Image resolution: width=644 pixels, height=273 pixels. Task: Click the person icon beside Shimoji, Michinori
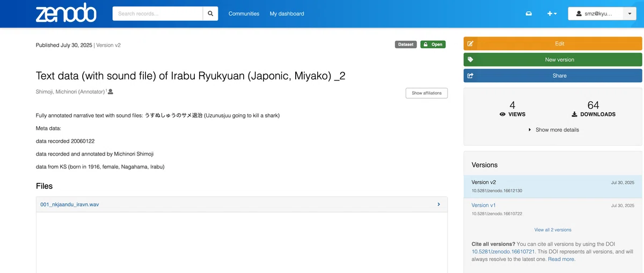tap(111, 92)
